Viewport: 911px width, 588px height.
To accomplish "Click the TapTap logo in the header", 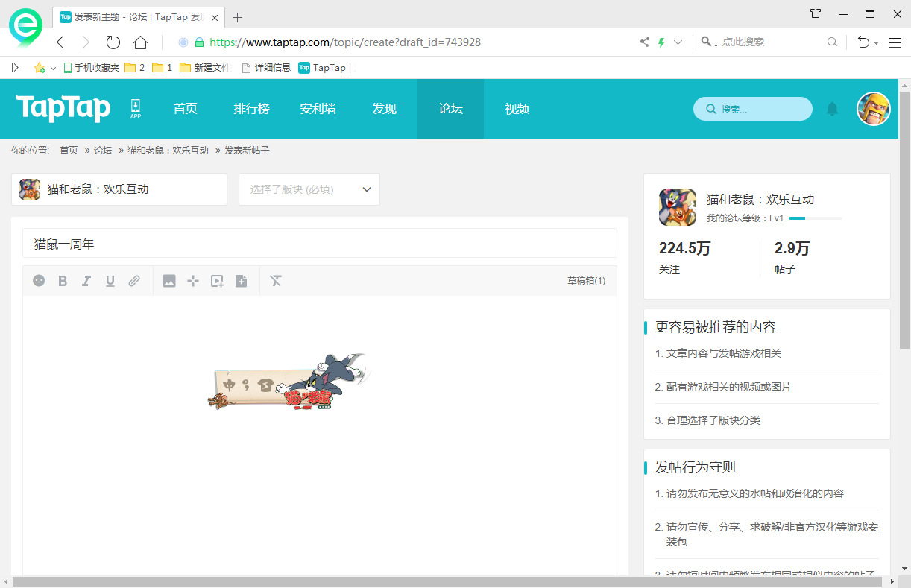I will tap(63, 109).
